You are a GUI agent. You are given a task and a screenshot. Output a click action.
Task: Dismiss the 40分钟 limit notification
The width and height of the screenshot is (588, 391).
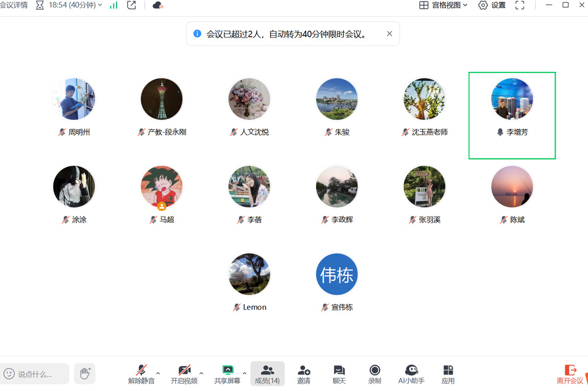[x=390, y=34]
